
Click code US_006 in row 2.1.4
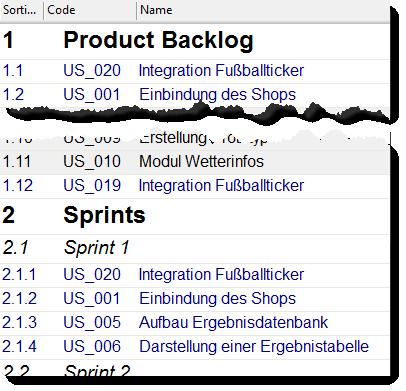point(92,347)
